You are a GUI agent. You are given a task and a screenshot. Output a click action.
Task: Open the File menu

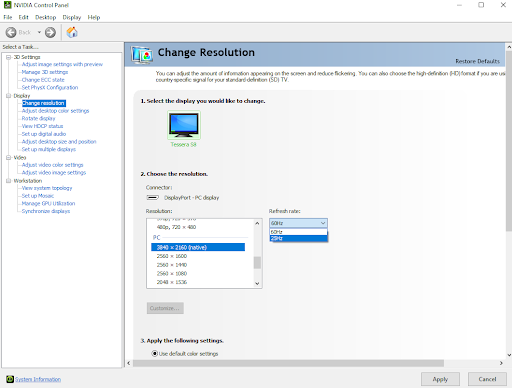click(8, 17)
